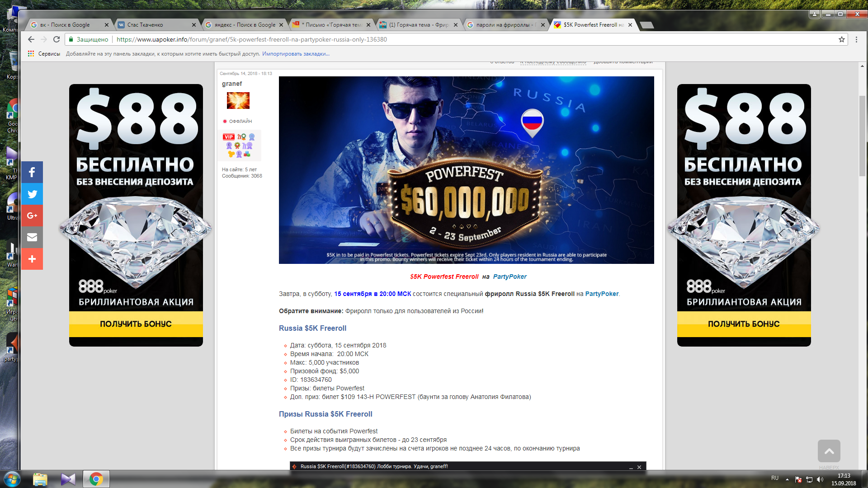Minimize the tournament lobby popup bar
This screenshot has height=488, width=868.
point(631,467)
